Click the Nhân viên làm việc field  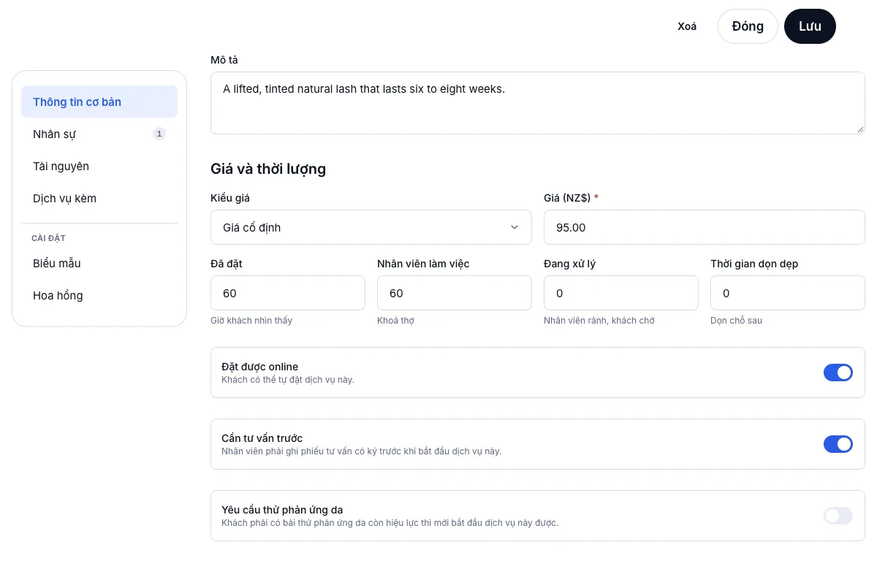[x=455, y=293]
